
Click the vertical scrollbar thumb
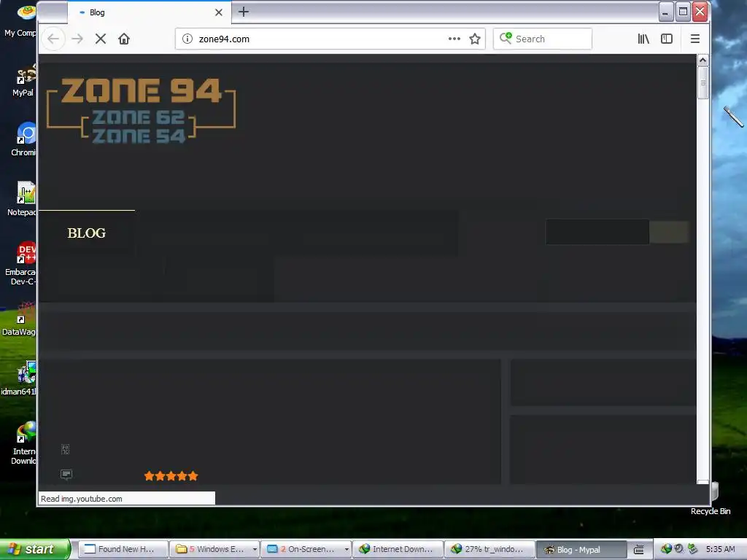pyautogui.click(x=703, y=83)
